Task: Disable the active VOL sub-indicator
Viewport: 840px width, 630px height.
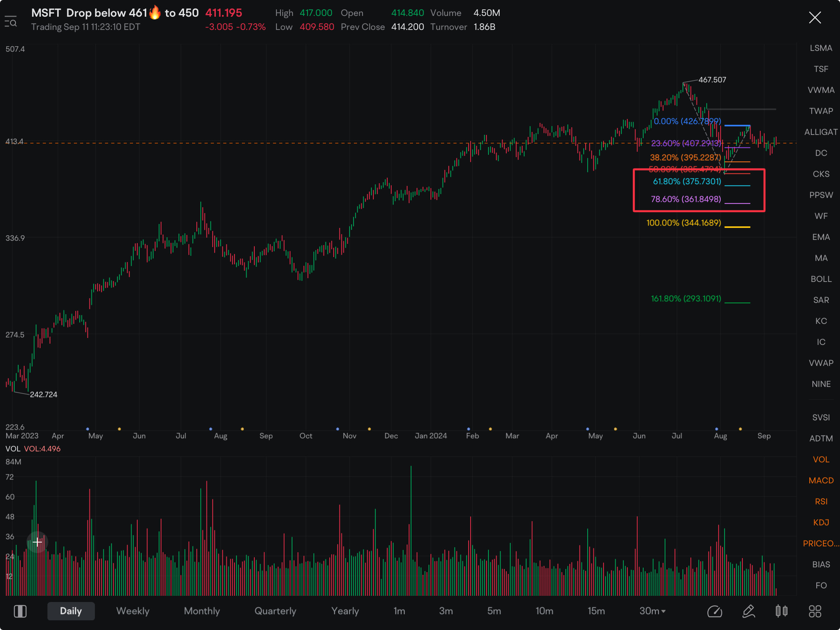Action: (x=821, y=459)
